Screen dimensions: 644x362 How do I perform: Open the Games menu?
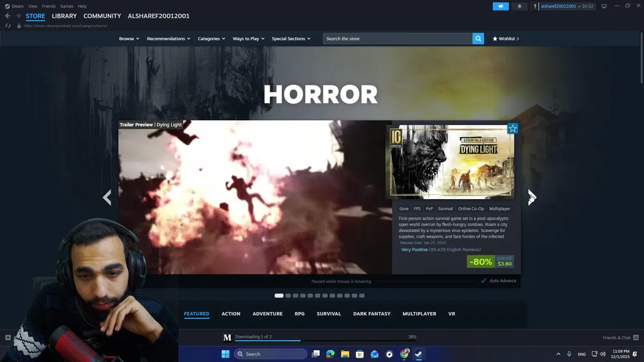coord(66,6)
